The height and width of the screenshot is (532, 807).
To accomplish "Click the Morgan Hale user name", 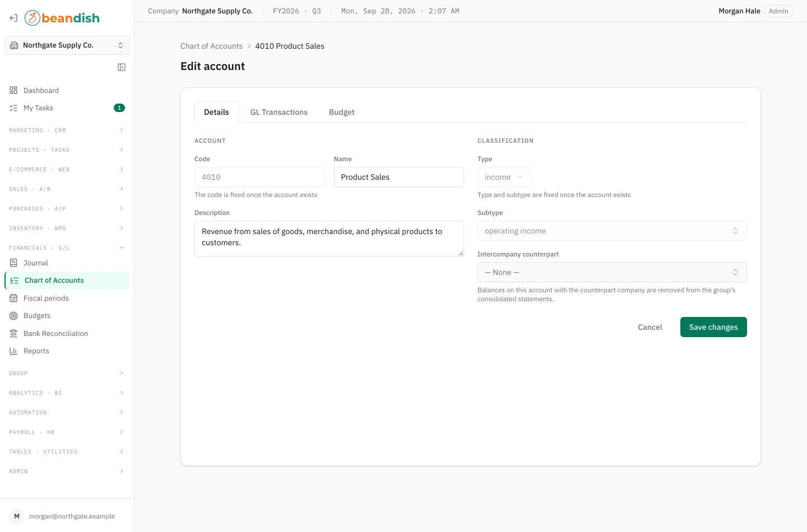I will [739, 11].
